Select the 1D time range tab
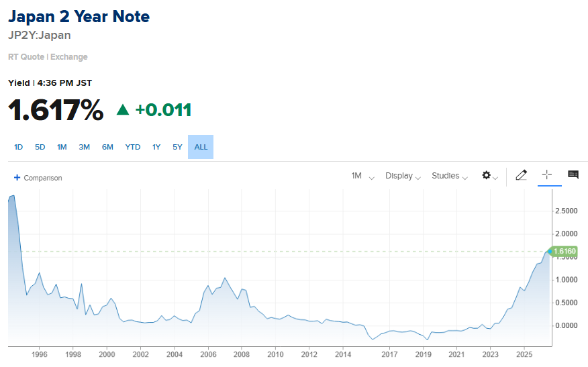Image resolution: width=588 pixels, height=367 pixels. [x=18, y=147]
